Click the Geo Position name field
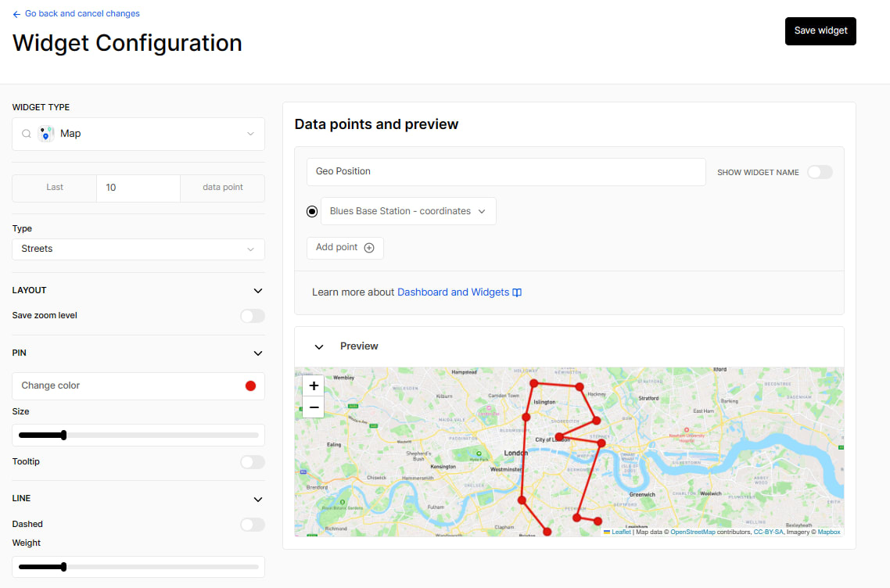The width and height of the screenshot is (890, 588). tap(506, 172)
